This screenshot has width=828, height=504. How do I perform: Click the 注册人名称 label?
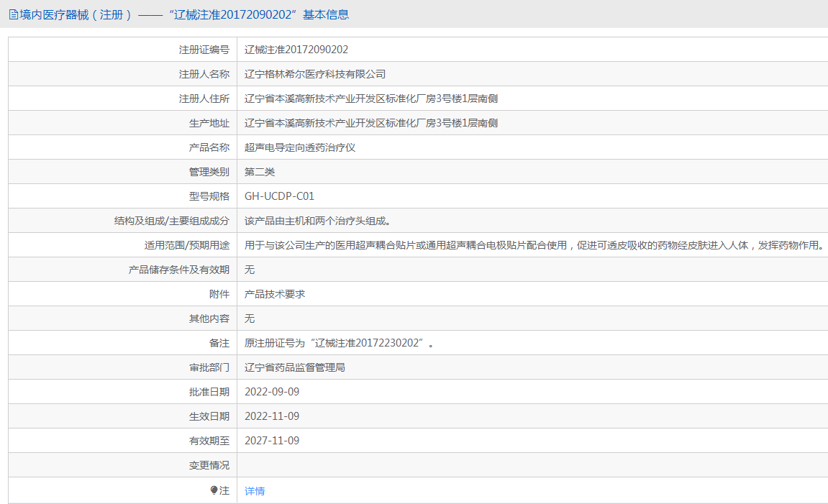click(x=204, y=74)
